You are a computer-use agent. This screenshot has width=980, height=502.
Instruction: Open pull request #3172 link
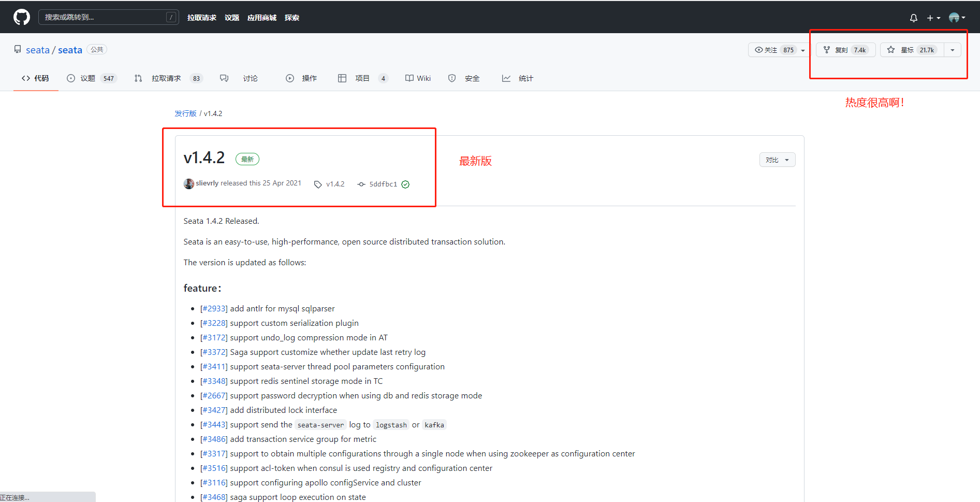pyautogui.click(x=214, y=338)
